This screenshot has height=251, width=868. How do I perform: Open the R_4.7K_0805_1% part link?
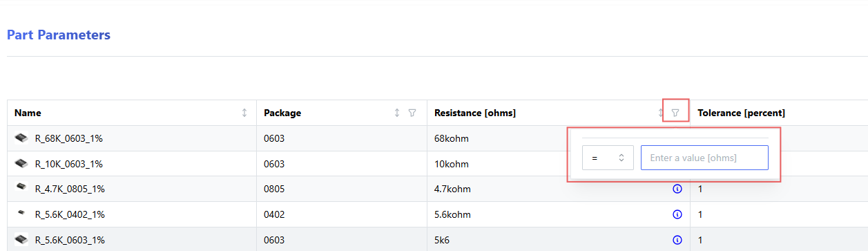click(x=70, y=189)
